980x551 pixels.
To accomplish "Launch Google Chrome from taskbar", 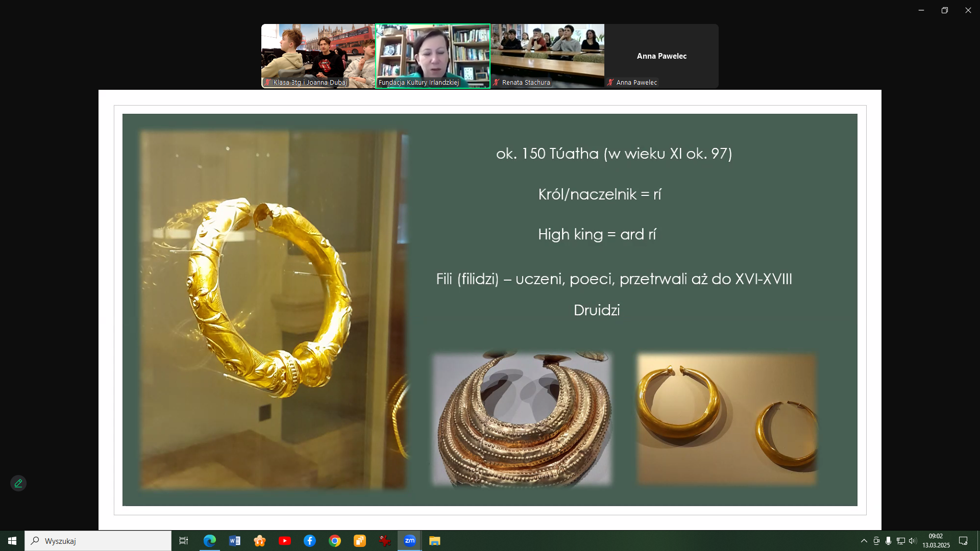I will pyautogui.click(x=335, y=541).
